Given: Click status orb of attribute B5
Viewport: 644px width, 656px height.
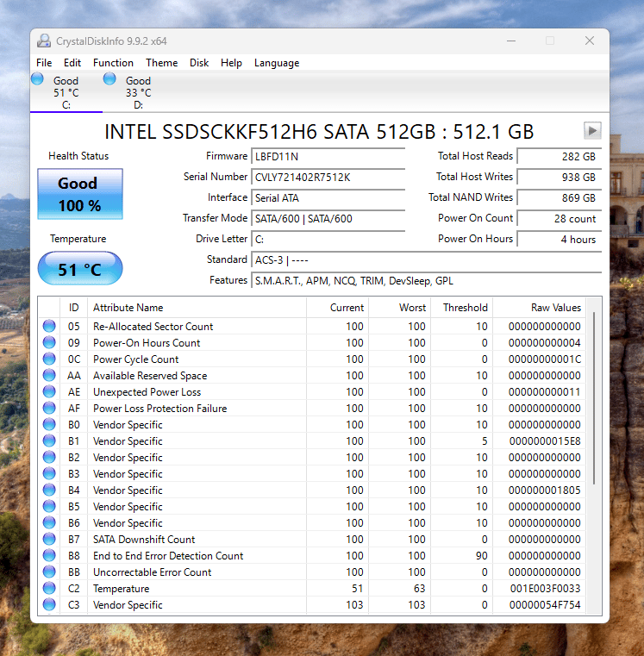Looking at the screenshot, I should point(49,506).
